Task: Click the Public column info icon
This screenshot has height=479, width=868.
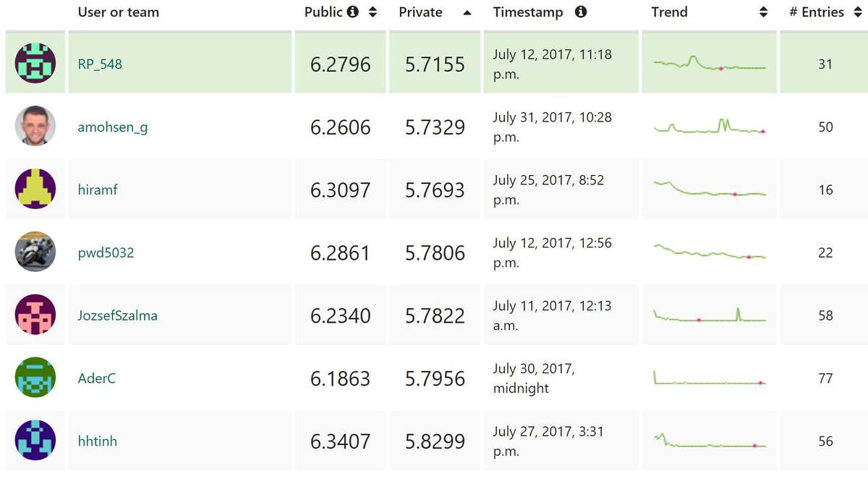Action: [x=353, y=12]
